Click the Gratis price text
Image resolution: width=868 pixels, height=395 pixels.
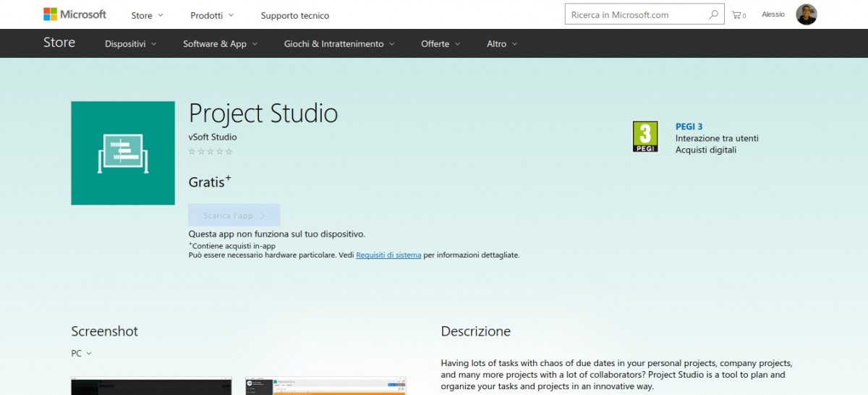[210, 182]
